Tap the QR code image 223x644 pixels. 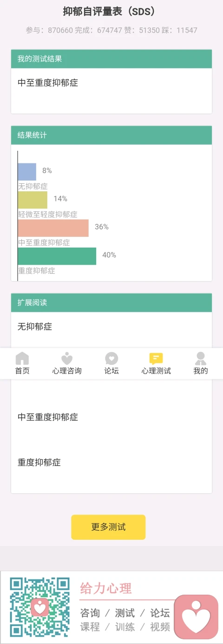pos(40,607)
